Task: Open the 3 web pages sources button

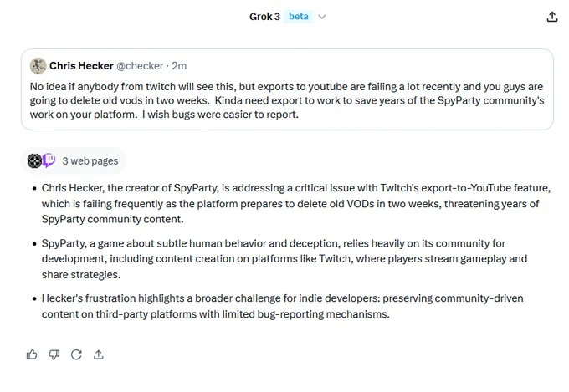Action: (73, 160)
